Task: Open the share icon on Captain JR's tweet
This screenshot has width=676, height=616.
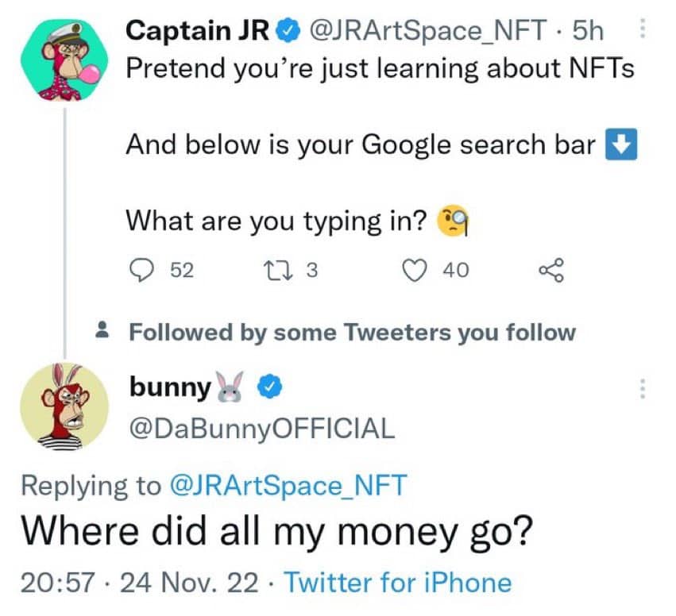Action: click(x=551, y=271)
